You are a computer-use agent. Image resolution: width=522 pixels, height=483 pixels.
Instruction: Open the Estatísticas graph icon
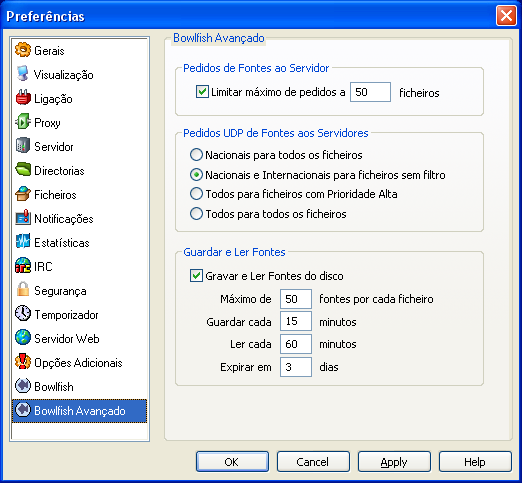[23, 242]
